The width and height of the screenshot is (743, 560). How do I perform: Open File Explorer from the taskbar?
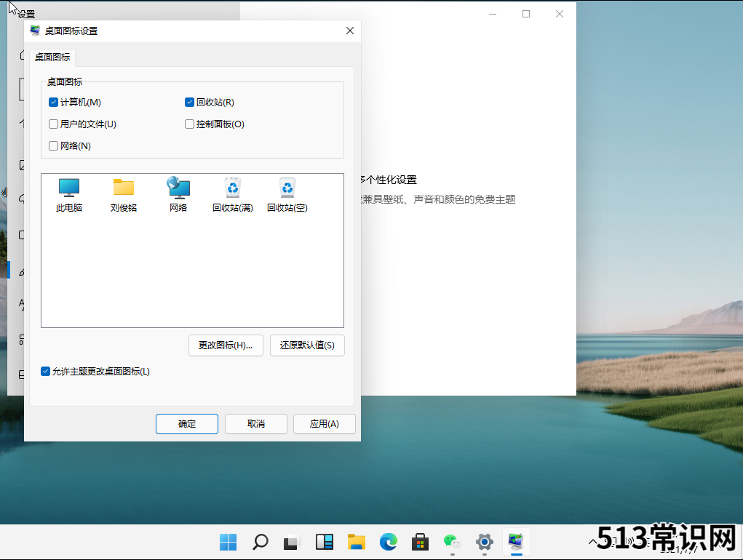356,542
